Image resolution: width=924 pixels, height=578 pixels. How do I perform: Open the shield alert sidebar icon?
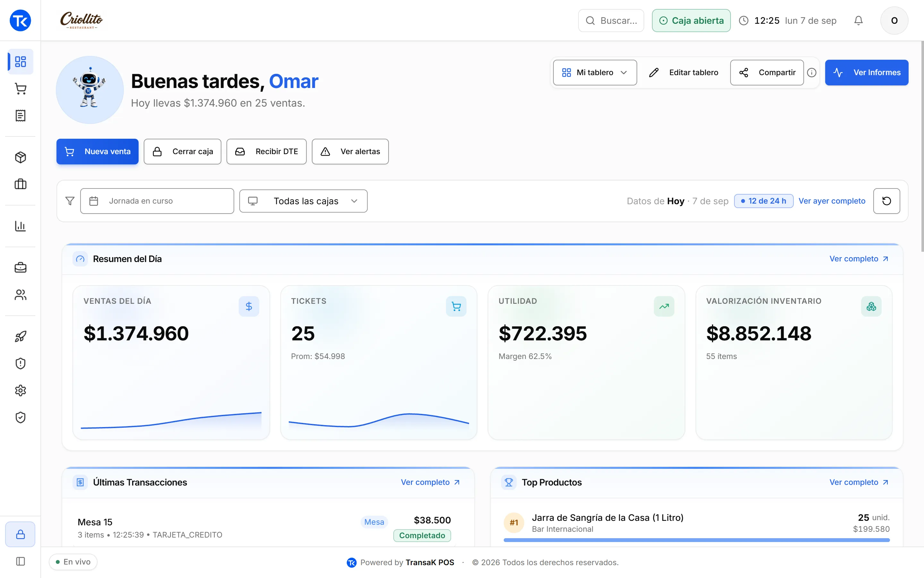pyautogui.click(x=20, y=363)
